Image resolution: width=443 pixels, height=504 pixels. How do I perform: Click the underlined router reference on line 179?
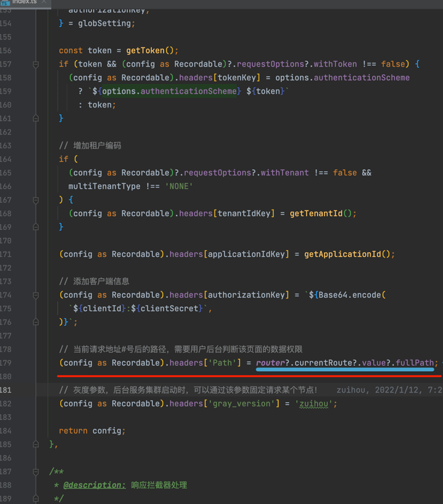[x=270, y=363]
